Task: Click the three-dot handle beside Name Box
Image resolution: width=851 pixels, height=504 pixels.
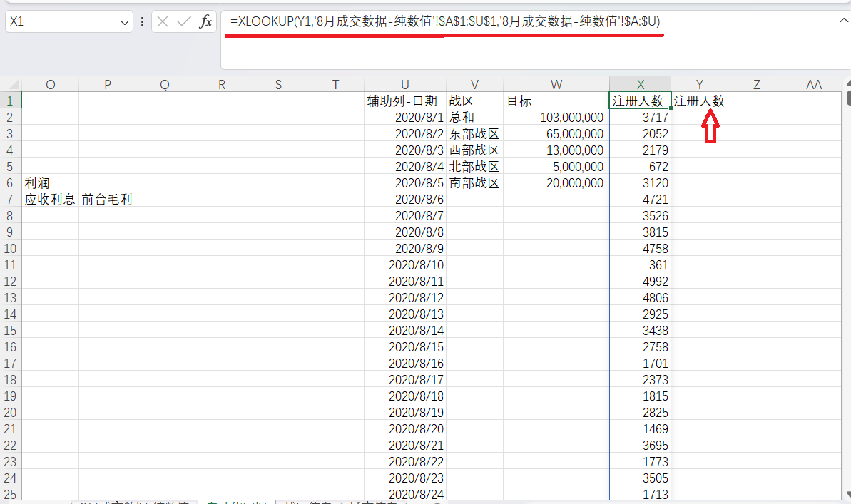Action: [143, 22]
